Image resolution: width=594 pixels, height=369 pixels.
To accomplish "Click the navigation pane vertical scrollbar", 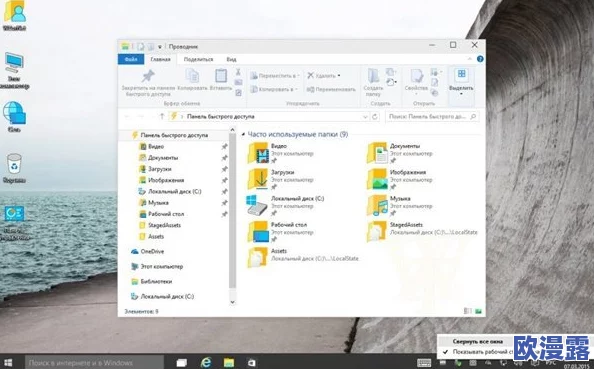I will (x=233, y=212).
